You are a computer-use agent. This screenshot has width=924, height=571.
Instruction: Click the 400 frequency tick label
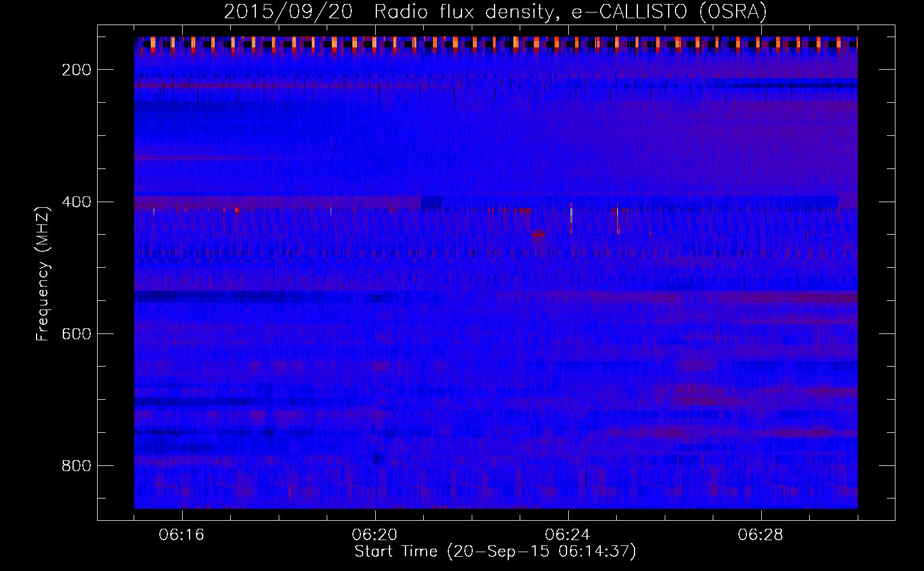(77, 202)
